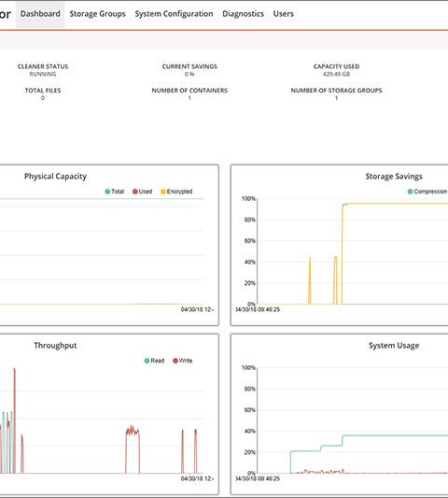
Task: Click the 60% axis label in Storage Savings
Action: tap(250, 241)
